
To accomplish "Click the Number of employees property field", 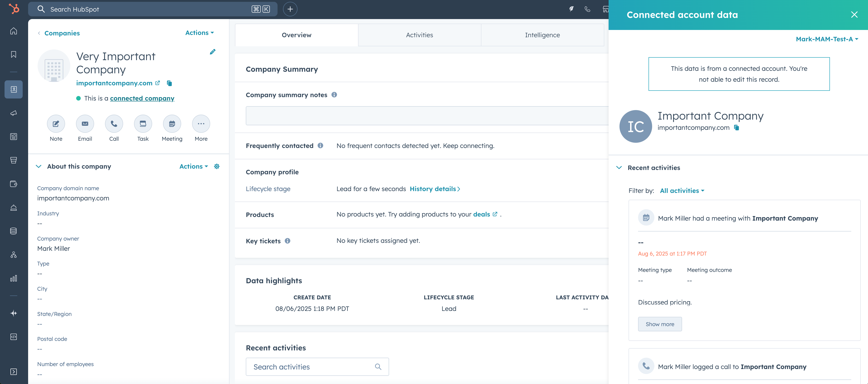I will (128, 369).
